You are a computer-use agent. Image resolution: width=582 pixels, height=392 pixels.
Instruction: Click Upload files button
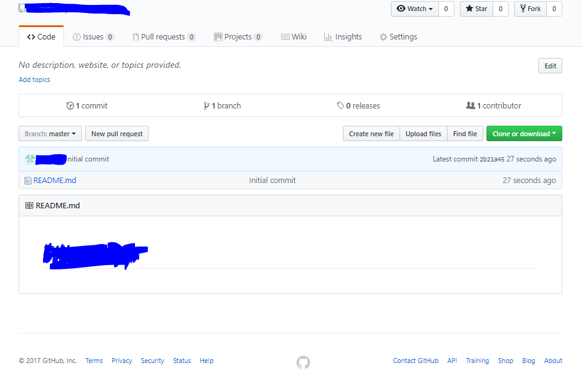coord(424,134)
